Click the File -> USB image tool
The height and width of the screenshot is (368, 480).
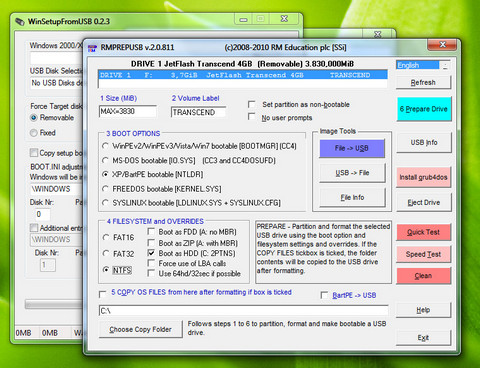pyautogui.click(x=352, y=148)
